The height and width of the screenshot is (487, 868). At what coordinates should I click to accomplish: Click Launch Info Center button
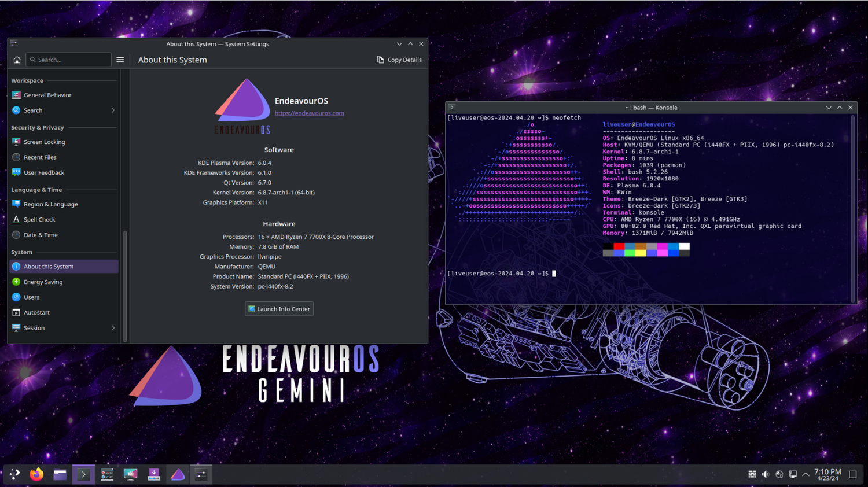point(279,309)
